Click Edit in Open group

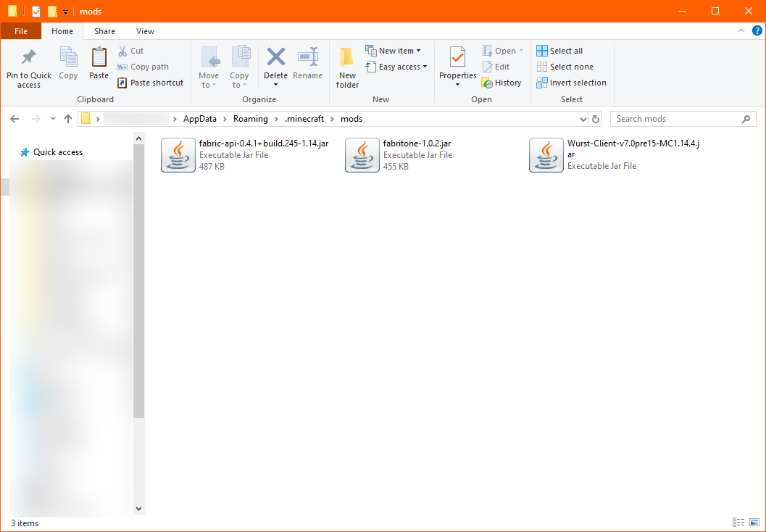[496, 67]
